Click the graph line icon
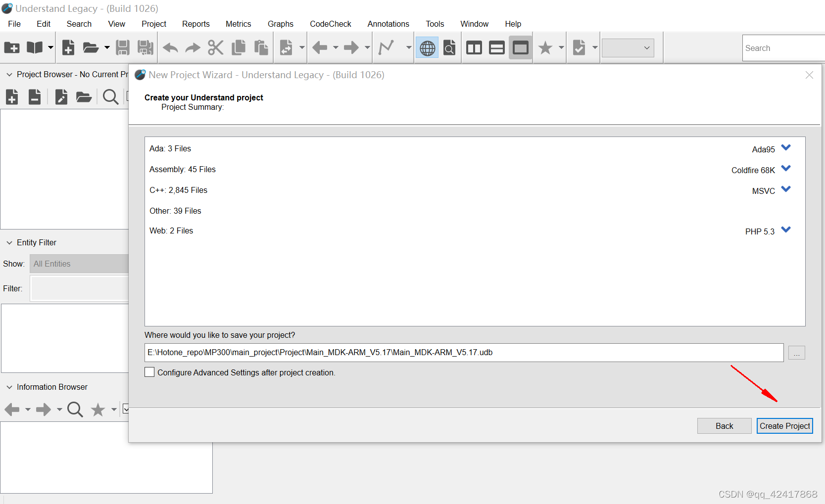The height and width of the screenshot is (504, 825). coord(386,48)
